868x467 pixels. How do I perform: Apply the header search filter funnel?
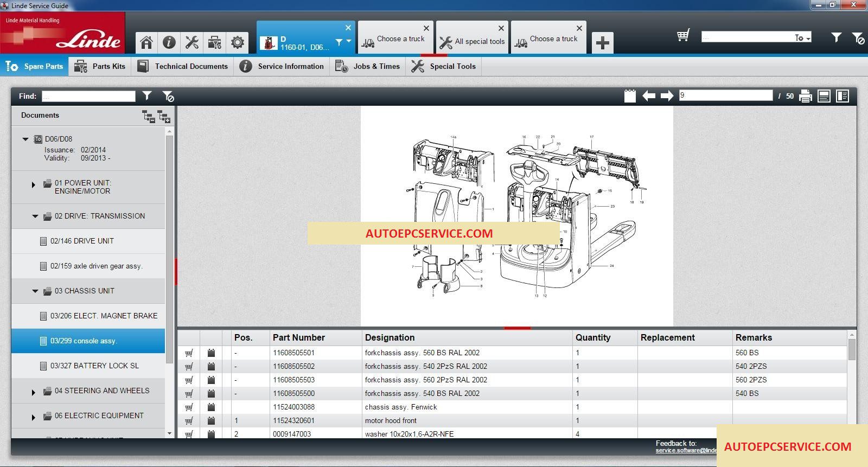tap(836, 37)
